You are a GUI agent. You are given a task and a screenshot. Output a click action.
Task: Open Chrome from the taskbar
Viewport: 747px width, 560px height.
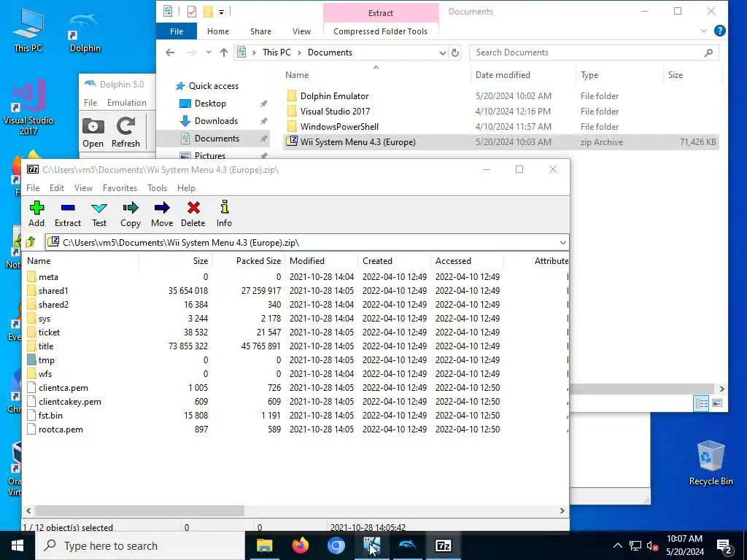336,545
